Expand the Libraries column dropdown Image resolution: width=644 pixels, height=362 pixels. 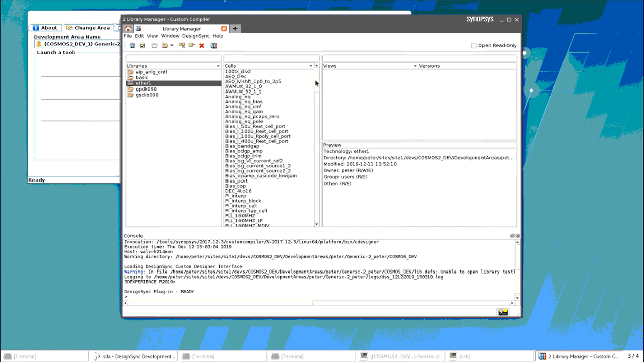click(x=218, y=66)
